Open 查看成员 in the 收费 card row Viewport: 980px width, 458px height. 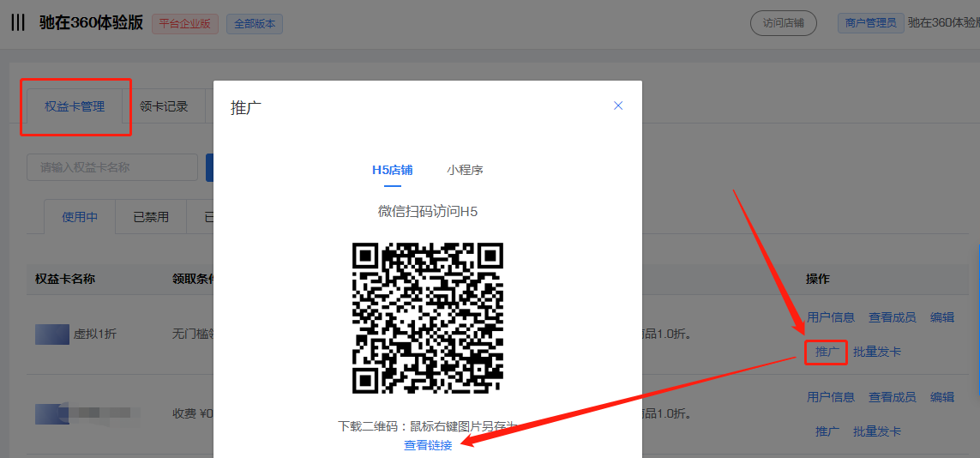tap(893, 397)
